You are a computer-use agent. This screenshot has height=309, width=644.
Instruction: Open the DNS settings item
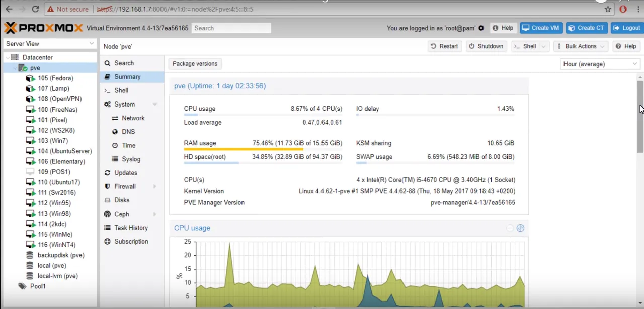pyautogui.click(x=132, y=132)
